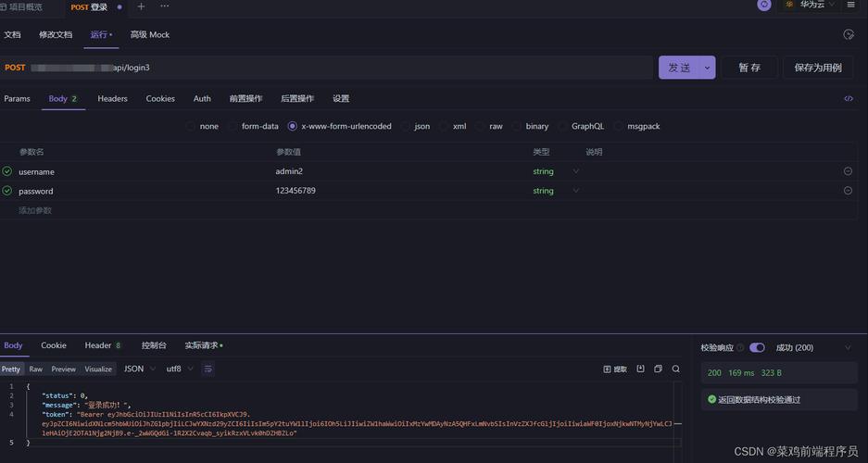Open the 实际请求 tab
This screenshot has width=868, height=463.
click(203, 345)
